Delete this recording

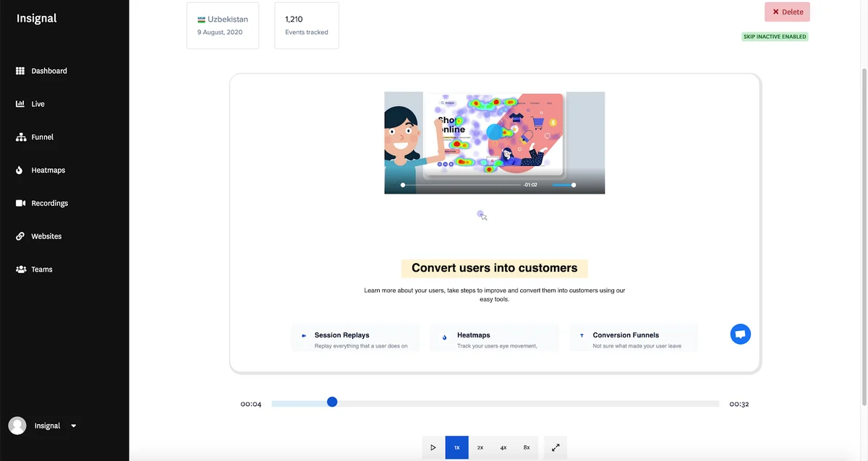[787, 12]
